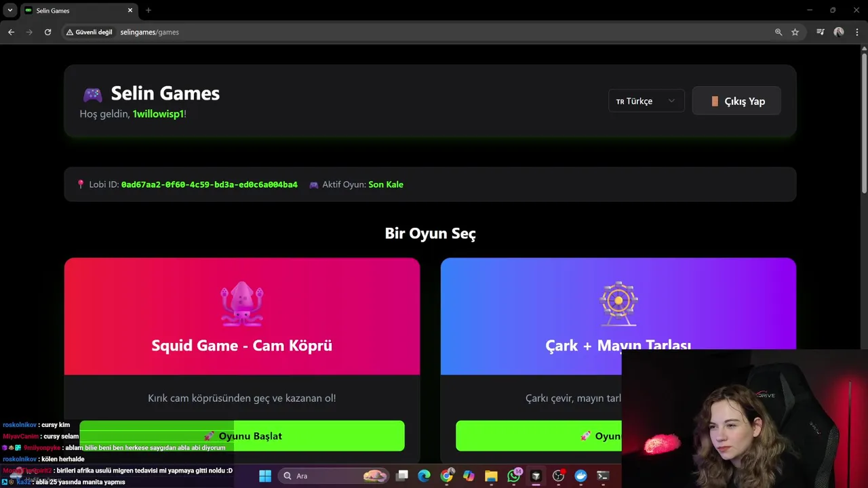
Task: Open OBS Studio from taskbar
Action: [x=559, y=476]
